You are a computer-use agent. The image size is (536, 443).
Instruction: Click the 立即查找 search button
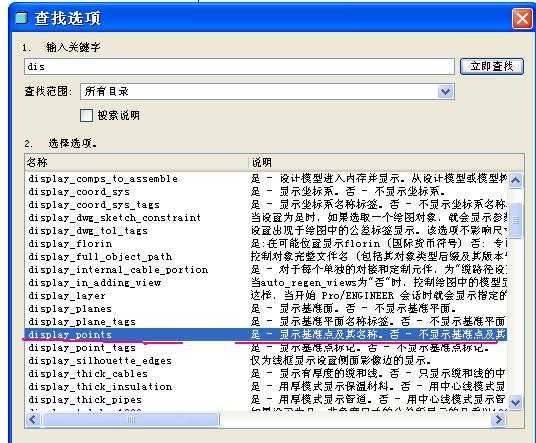pos(492,66)
